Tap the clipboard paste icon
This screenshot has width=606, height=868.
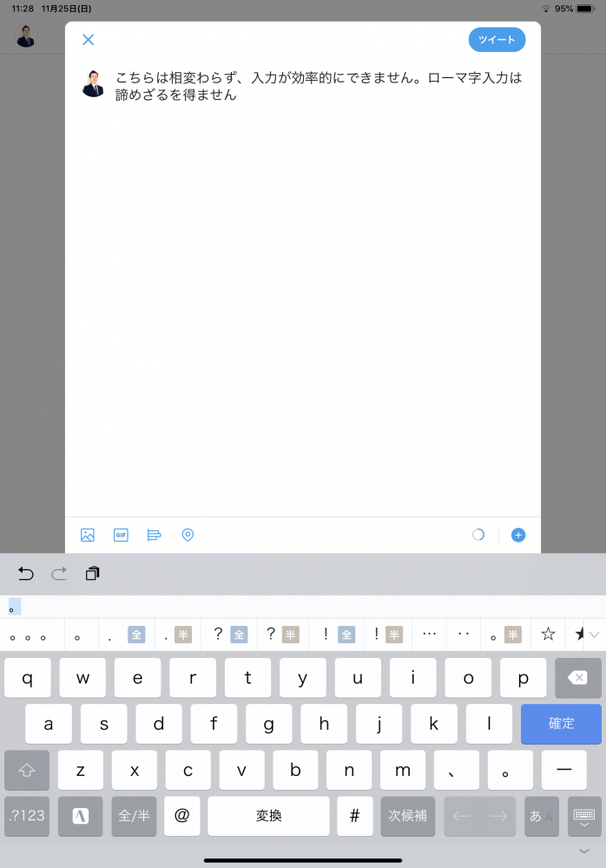coord(92,574)
